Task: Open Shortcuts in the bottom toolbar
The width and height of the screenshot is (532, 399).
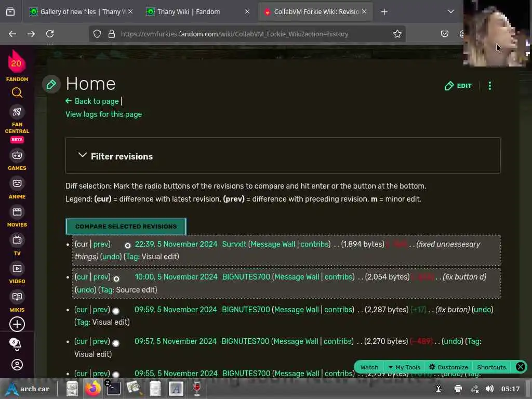Action: click(x=491, y=367)
